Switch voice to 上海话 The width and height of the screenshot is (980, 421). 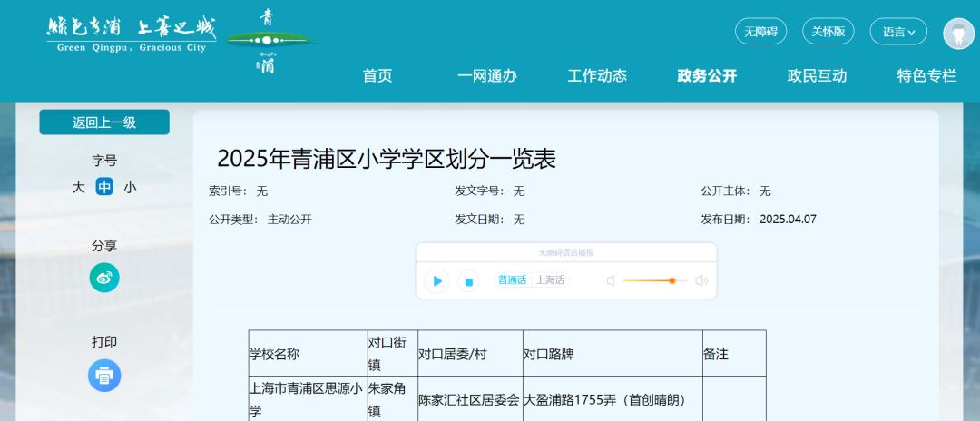tap(550, 280)
